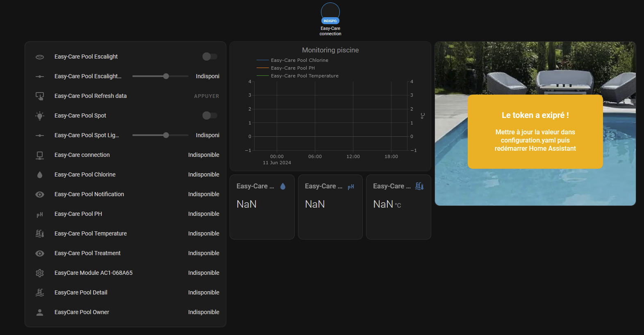This screenshot has height=335, width=644.
Task: Open the Easy-Care Pool Spot entity name
Action: pyautogui.click(x=80, y=115)
